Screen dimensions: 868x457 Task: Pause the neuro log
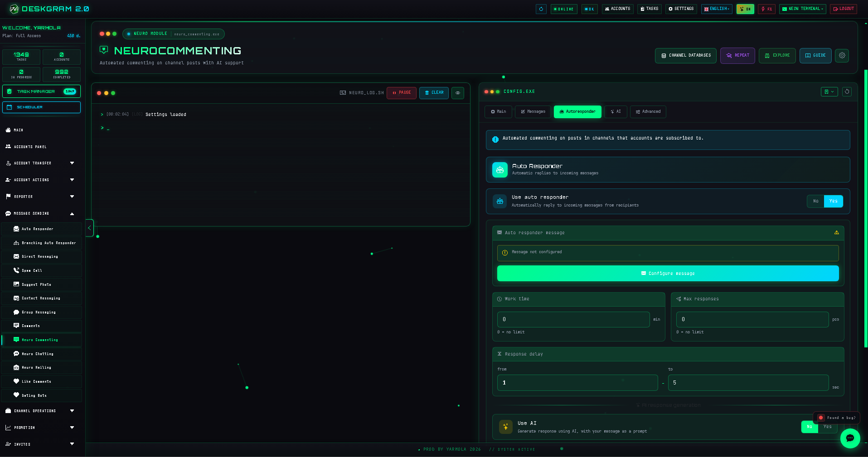pos(401,93)
